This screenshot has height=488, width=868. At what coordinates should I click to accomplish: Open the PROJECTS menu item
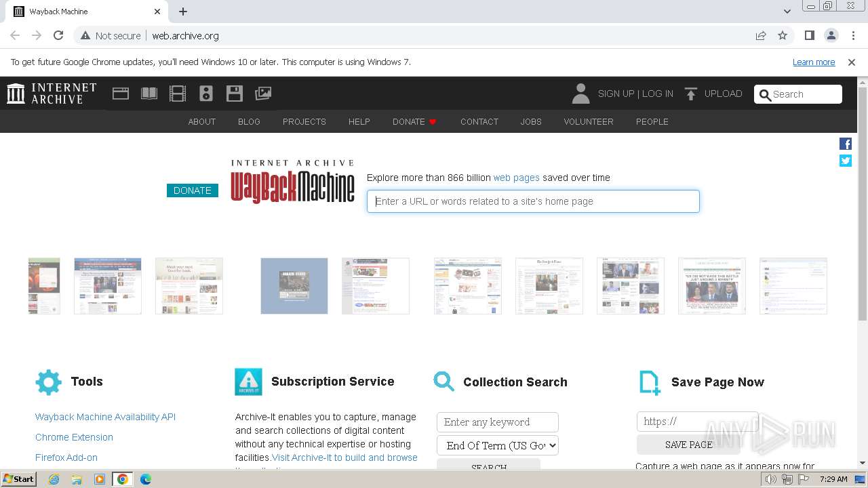tap(304, 122)
